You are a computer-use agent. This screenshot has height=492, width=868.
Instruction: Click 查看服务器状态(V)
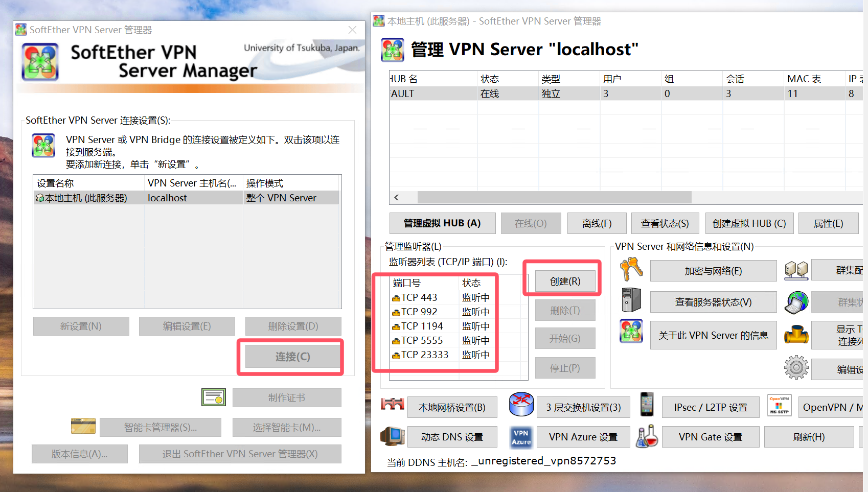tap(713, 302)
